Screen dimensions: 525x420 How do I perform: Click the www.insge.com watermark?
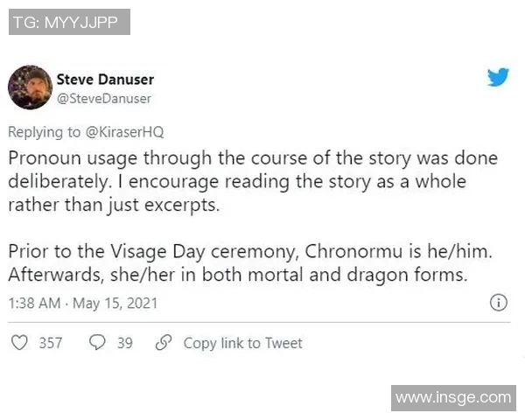[x=452, y=397]
